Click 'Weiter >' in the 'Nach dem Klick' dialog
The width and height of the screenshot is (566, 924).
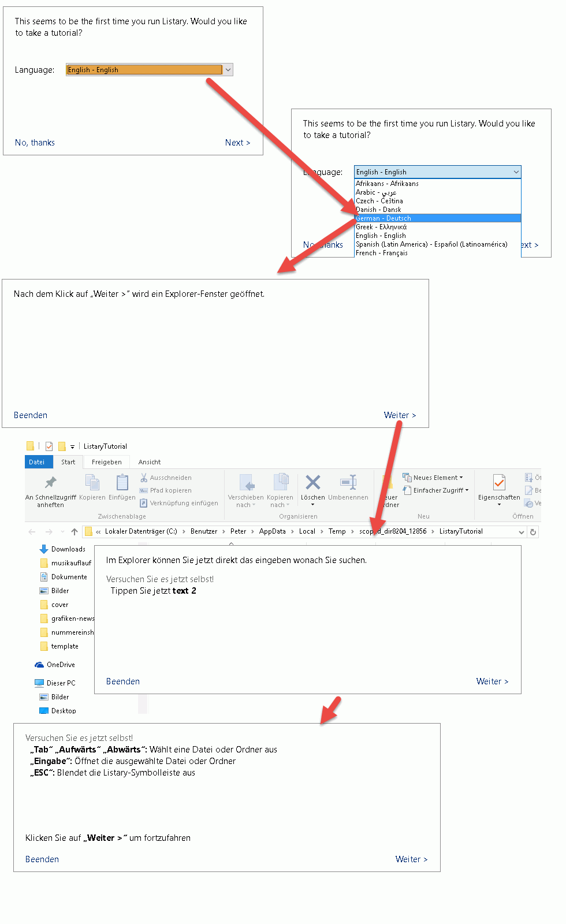[400, 415]
